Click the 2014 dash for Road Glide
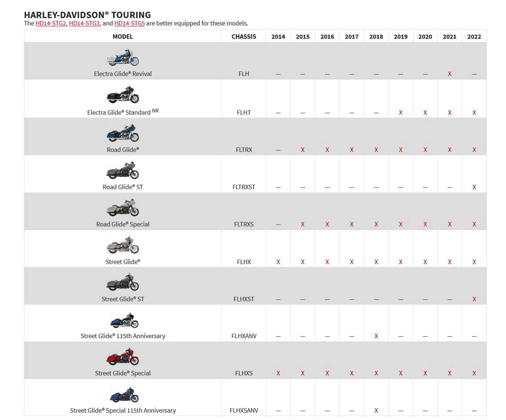 coord(278,150)
